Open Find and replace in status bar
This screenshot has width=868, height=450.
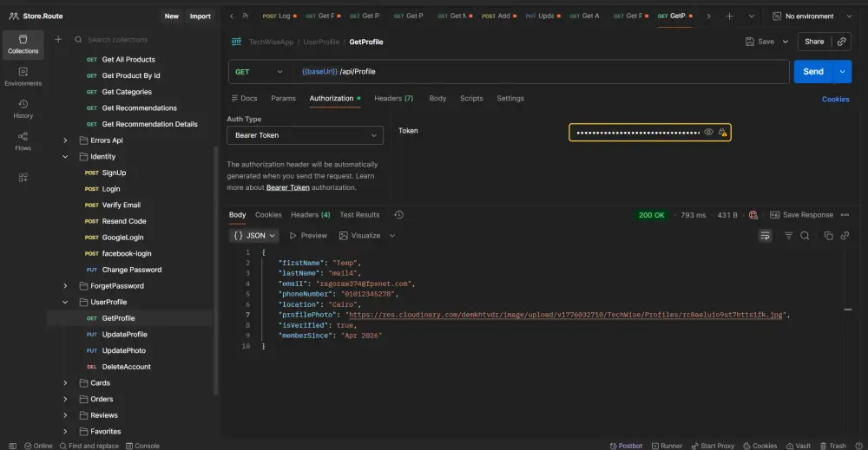point(89,446)
